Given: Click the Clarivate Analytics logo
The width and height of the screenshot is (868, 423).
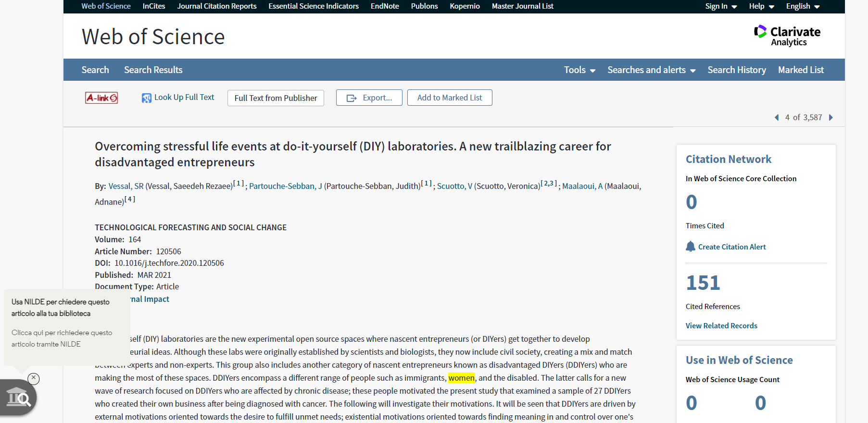Looking at the screenshot, I should (x=787, y=36).
